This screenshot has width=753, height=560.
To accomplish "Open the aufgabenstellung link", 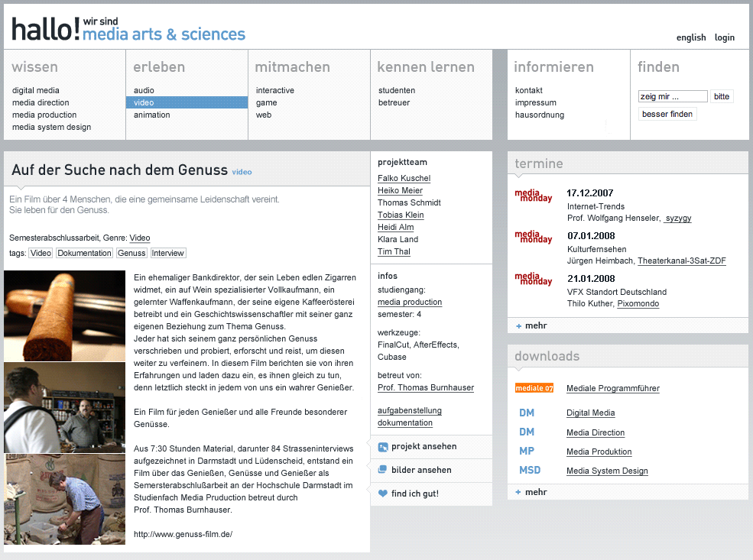I will pyautogui.click(x=410, y=411).
